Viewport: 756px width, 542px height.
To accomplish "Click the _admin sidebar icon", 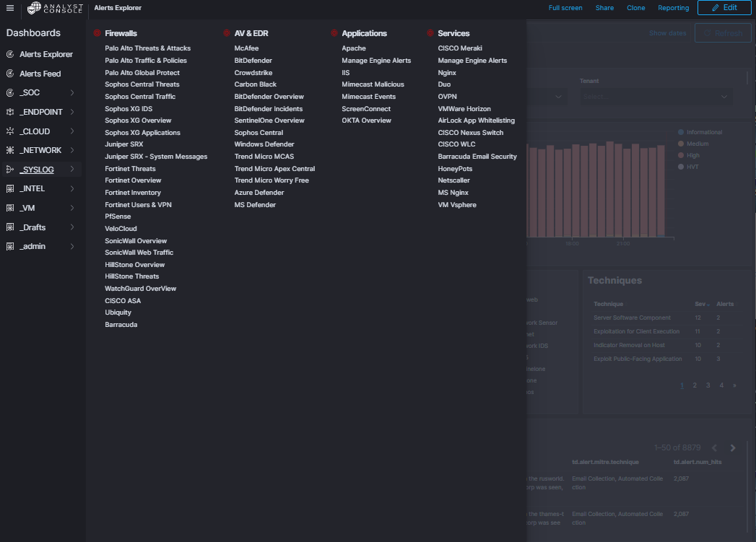I will point(9,247).
